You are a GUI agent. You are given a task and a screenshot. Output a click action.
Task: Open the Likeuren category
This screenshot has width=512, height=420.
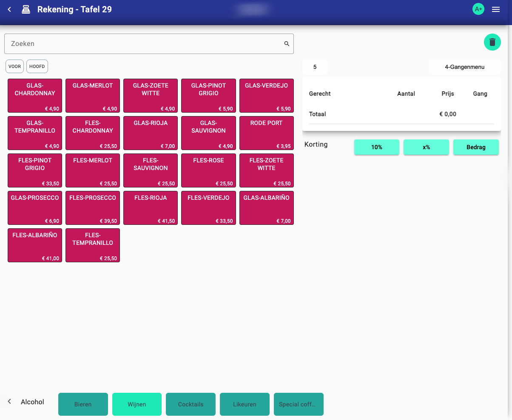coord(245,404)
